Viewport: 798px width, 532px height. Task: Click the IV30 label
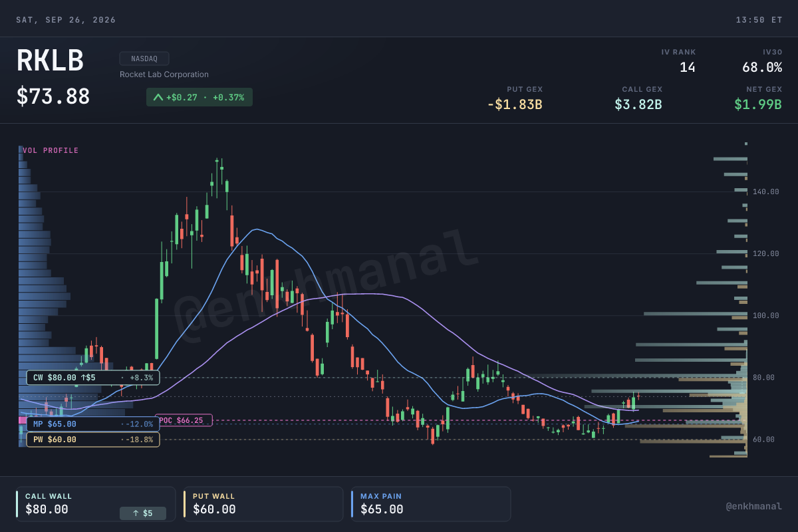pyautogui.click(x=773, y=52)
